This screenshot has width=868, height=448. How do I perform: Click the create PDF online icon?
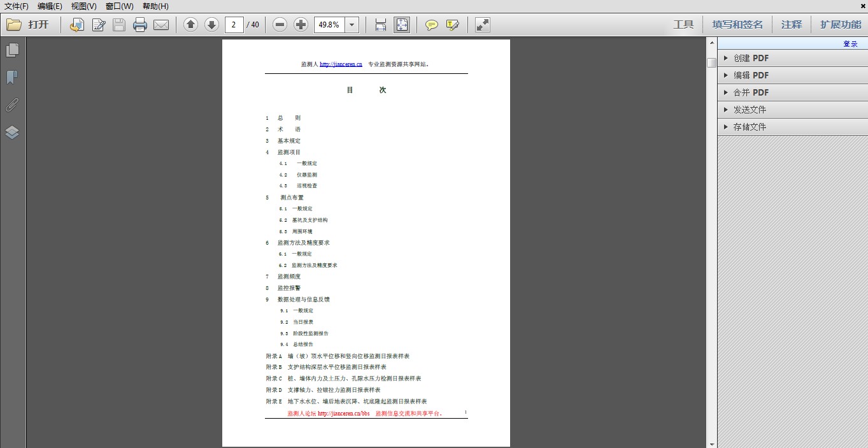(77, 25)
